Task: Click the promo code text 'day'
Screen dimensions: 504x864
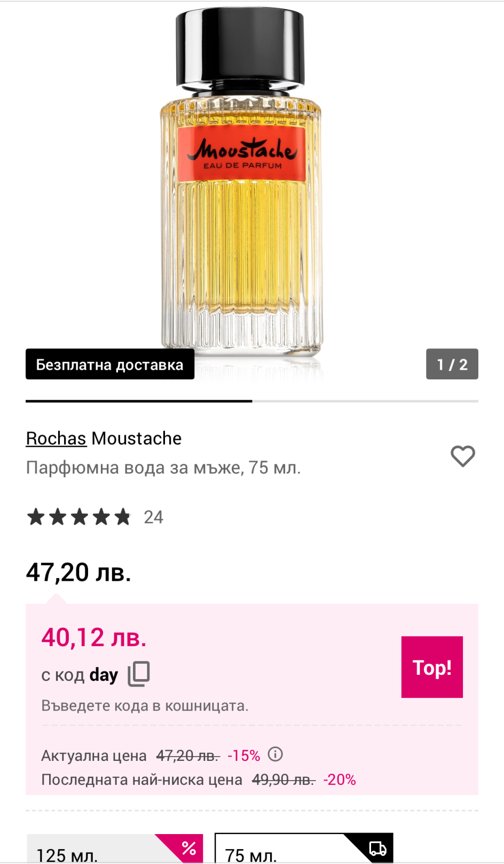Action: click(104, 675)
